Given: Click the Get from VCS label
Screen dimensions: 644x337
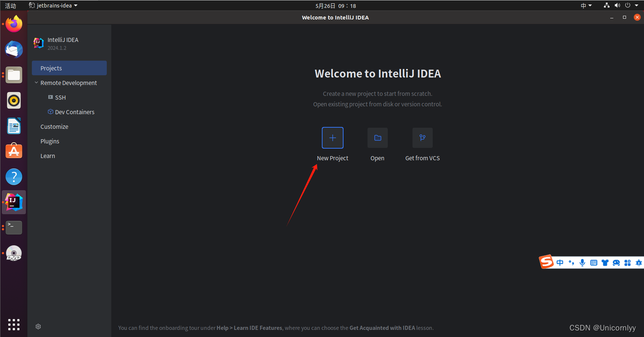Looking at the screenshot, I should (423, 158).
